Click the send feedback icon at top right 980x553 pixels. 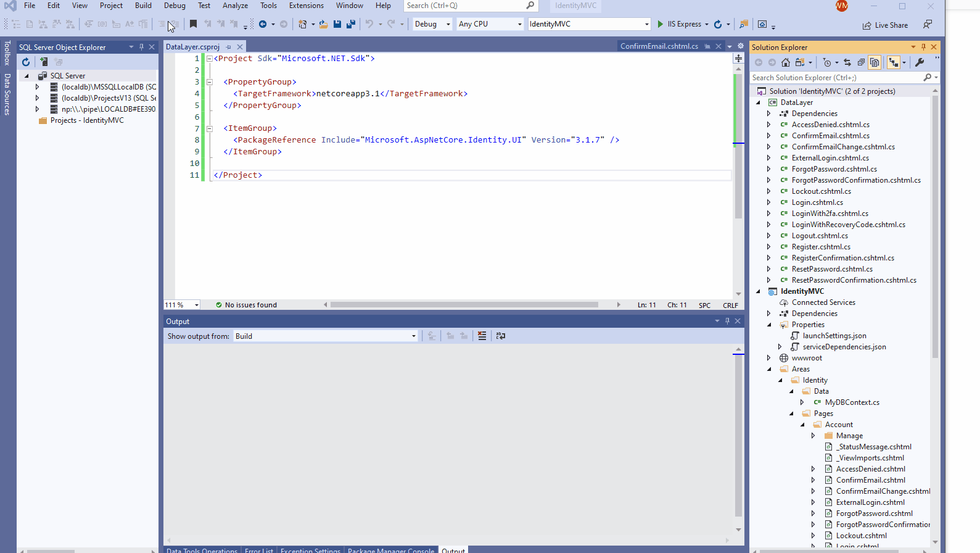coord(928,25)
